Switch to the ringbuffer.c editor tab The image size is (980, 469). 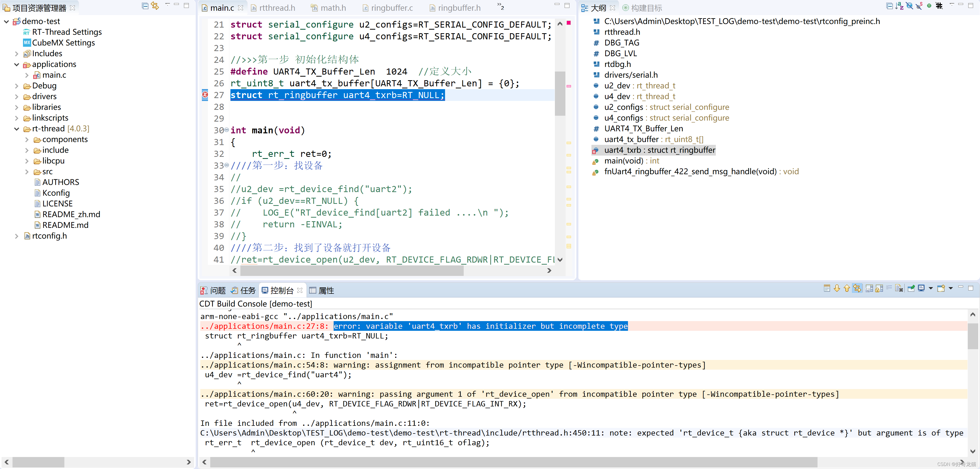click(388, 8)
